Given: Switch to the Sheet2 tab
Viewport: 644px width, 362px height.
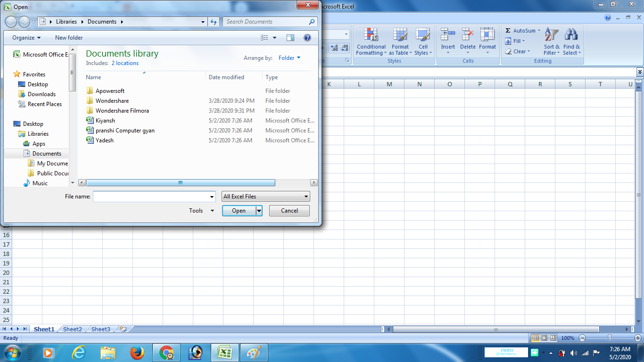Looking at the screenshot, I should [x=73, y=329].
